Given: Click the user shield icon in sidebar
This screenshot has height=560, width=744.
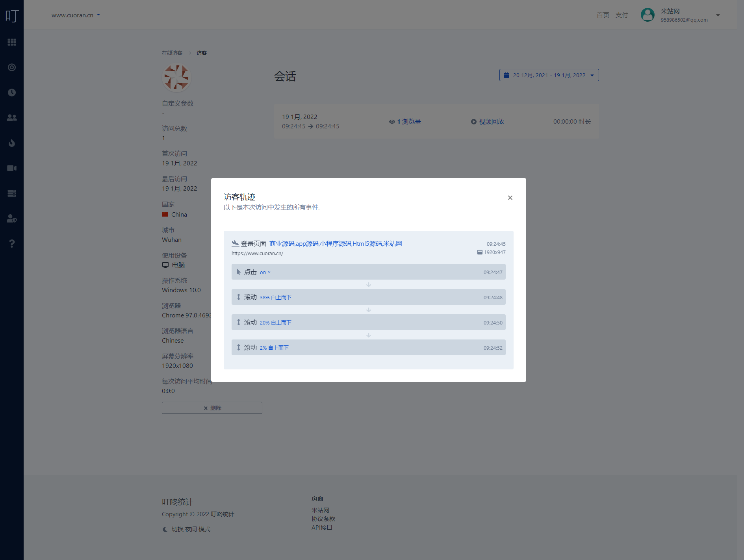Looking at the screenshot, I should (x=12, y=219).
